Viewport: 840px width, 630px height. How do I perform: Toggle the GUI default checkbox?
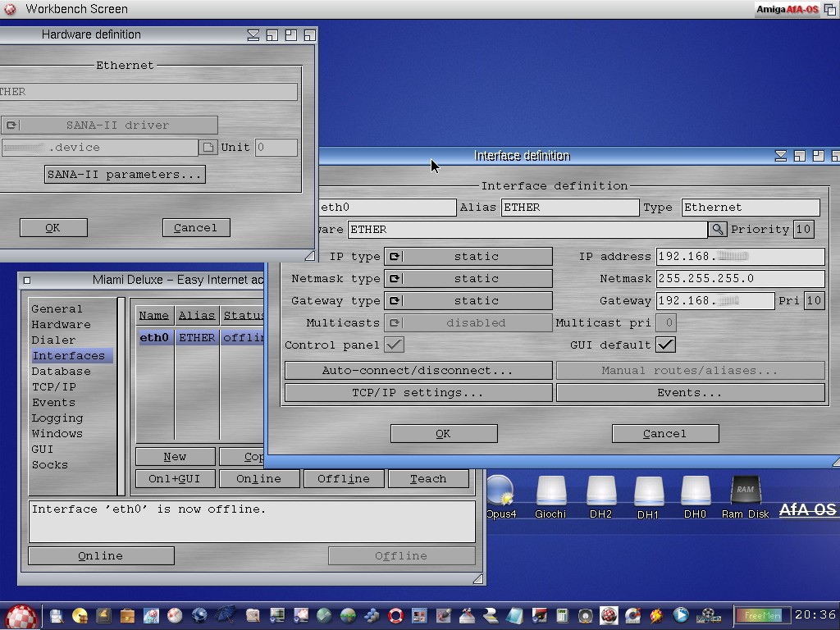(x=665, y=345)
